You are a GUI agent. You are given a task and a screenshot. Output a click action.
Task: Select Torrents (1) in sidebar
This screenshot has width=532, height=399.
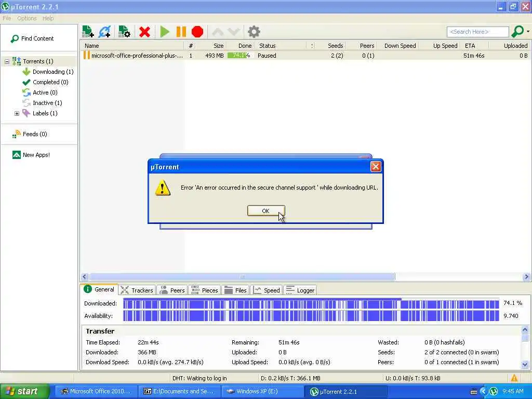38,61
